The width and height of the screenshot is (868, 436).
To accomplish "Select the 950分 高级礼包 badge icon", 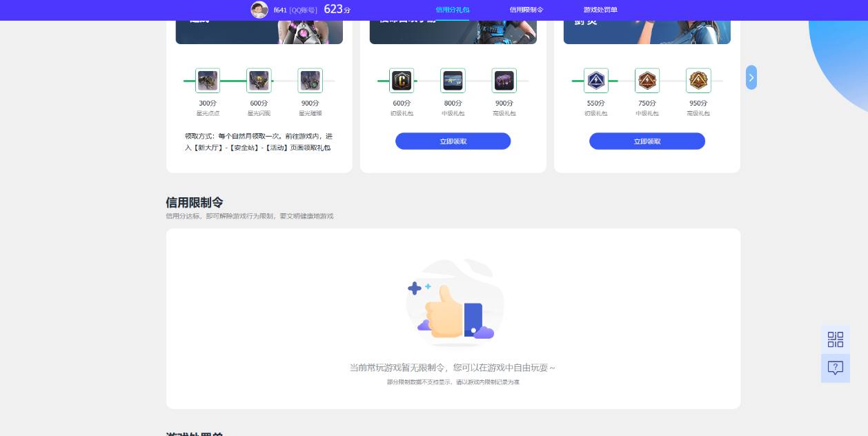I will click(x=698, y=81).
